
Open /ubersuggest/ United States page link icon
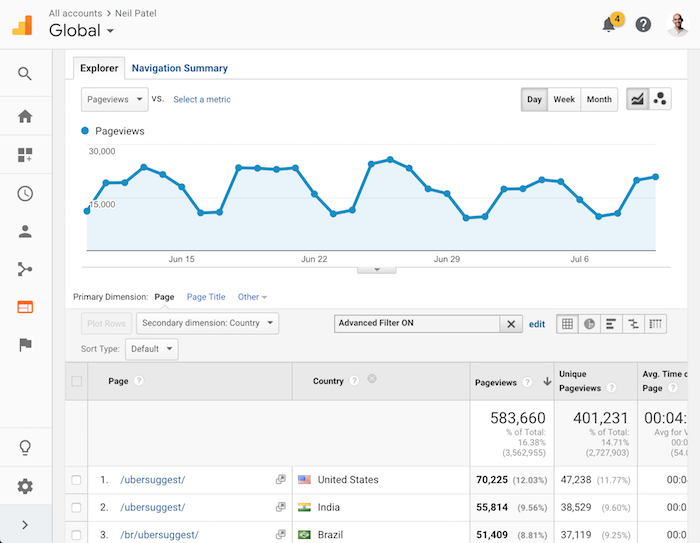click(x=280, y=479)
